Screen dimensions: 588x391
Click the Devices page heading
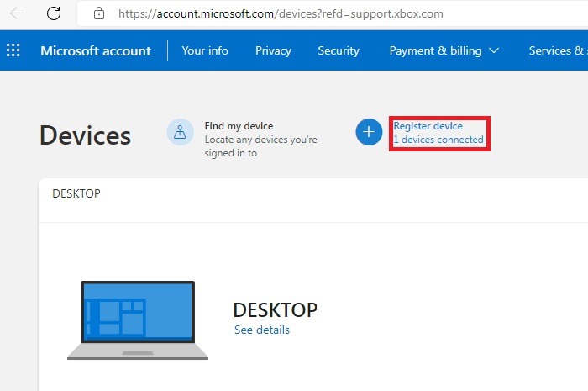[85, 135]
